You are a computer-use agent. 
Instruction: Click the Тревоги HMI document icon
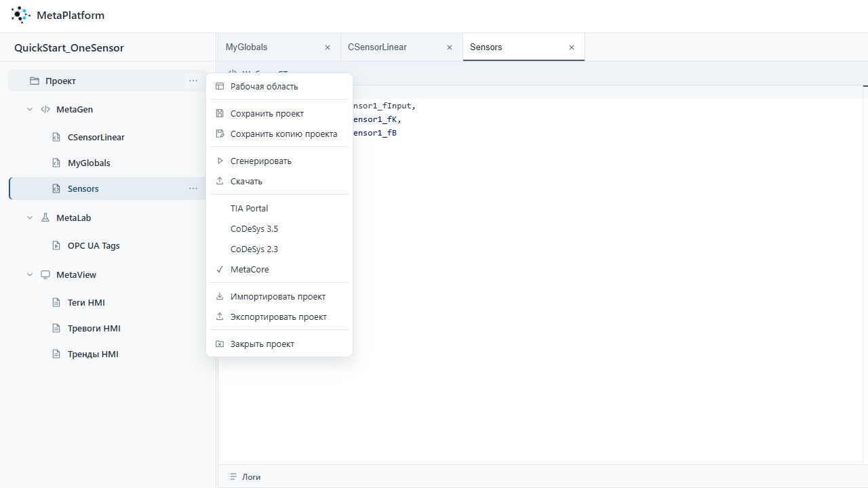[57, 328]
